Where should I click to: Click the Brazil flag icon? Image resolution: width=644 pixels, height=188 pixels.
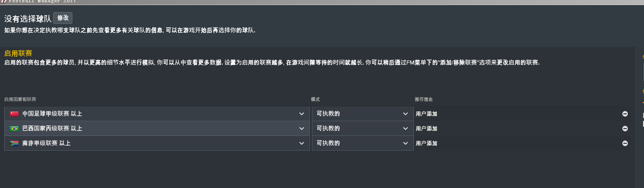click(x=14, y=129)
